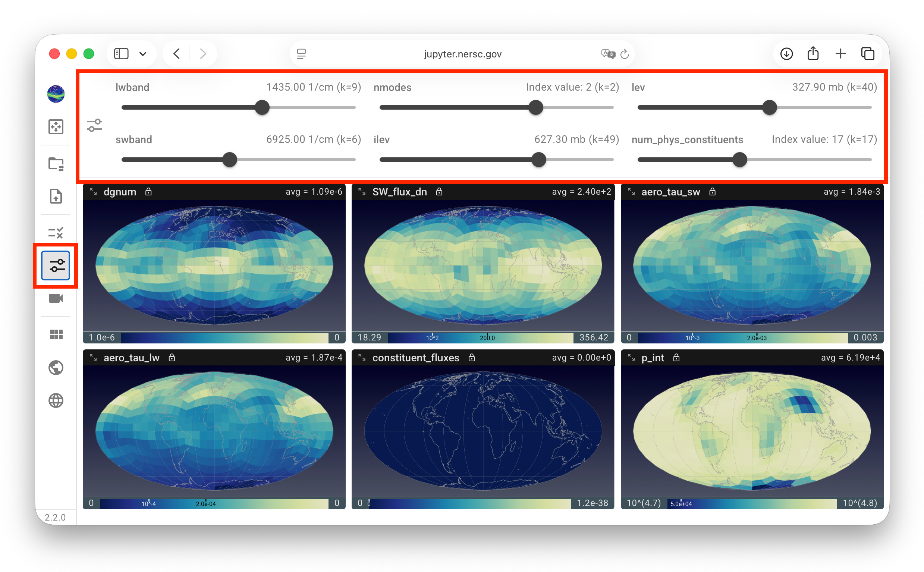The width and height of the screenshot is (924, 572).
Task: Expand the constituent_fluxes panel
Action: pyautogui.click(x=362, y=358)
